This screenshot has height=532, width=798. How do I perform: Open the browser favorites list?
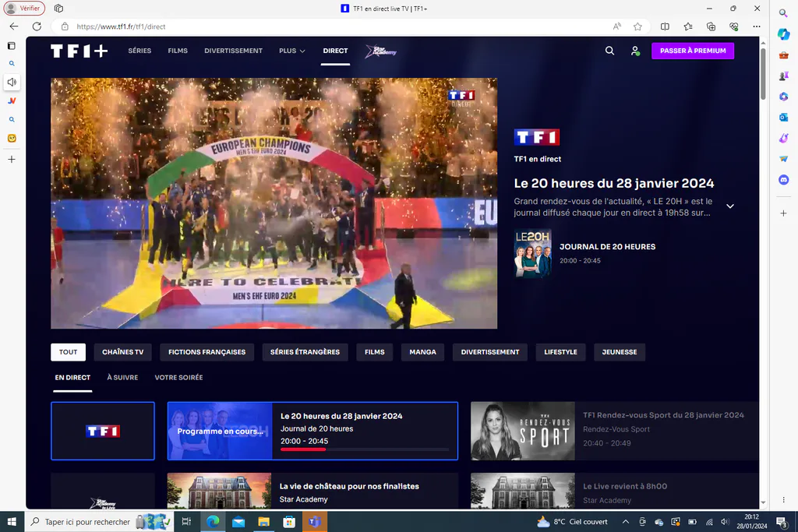[688, 26]
